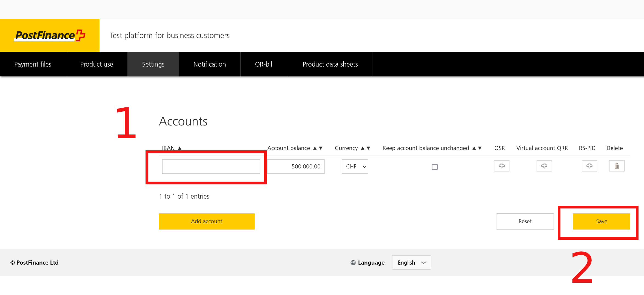The height and width of the screenshot is (295, 644).
Task: Focus the IBAN input field
Action: (211, 167)
